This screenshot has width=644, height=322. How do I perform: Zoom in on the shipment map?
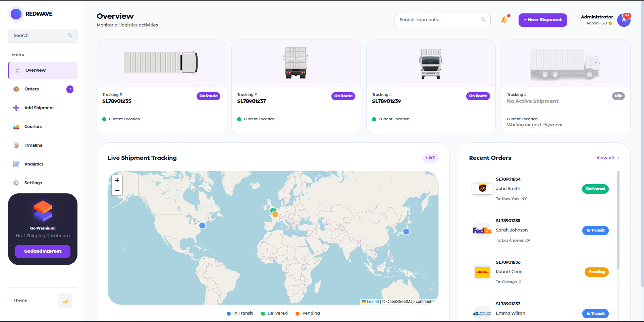point(117,180)
